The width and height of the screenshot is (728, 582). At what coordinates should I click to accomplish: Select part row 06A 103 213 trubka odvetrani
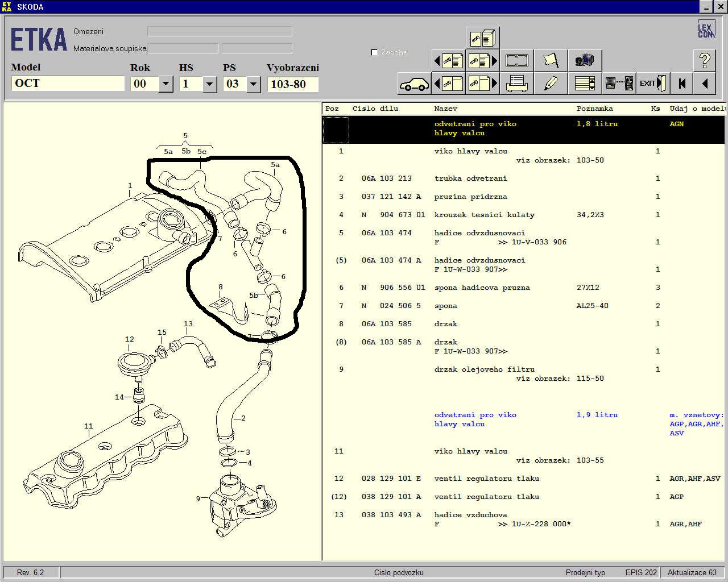click(x=524, y=178)
